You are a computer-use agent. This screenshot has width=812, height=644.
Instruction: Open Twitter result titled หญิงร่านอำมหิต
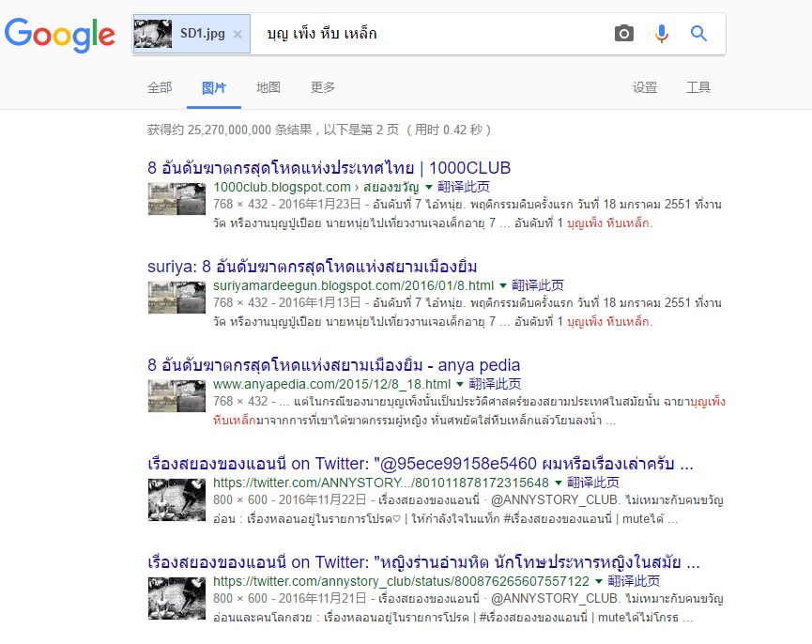click(423, 562)
